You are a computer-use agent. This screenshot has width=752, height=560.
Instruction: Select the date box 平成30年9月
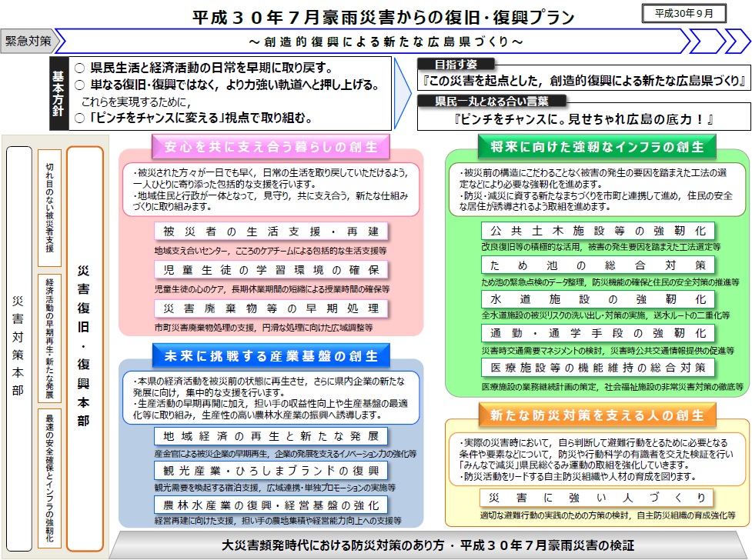(x=684, y=13)
